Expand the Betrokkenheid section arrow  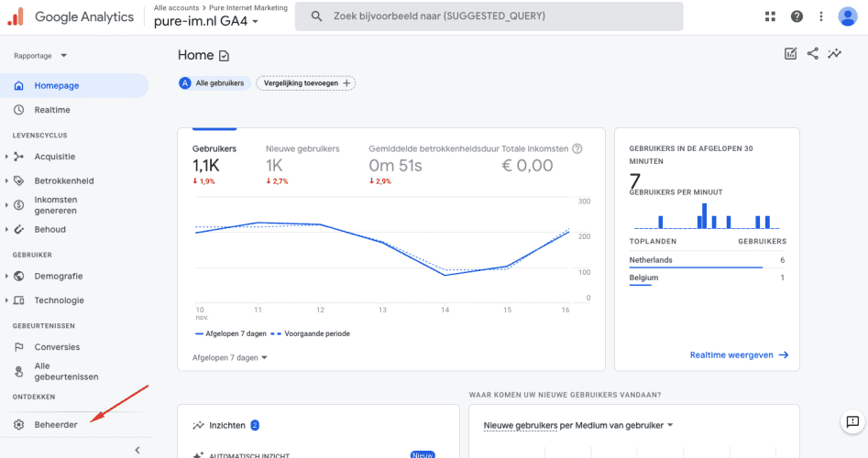[x=6, y=180]
